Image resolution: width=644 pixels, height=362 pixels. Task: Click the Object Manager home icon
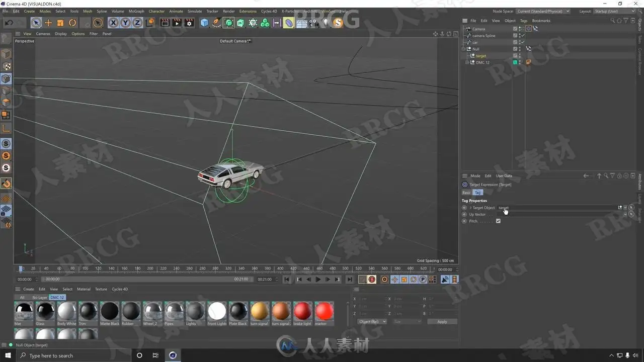pyautogui.click(x=619, y=21)
